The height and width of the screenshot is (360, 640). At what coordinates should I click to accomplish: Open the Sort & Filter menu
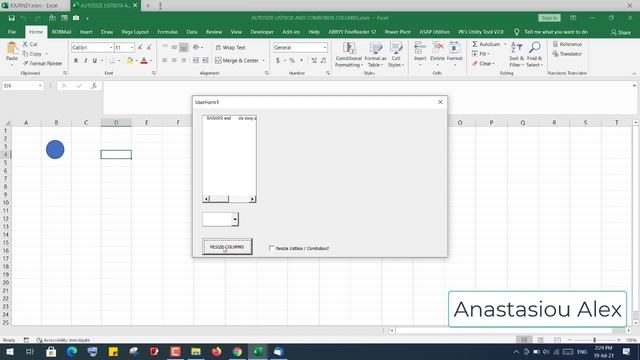click(x=516, y=55)
